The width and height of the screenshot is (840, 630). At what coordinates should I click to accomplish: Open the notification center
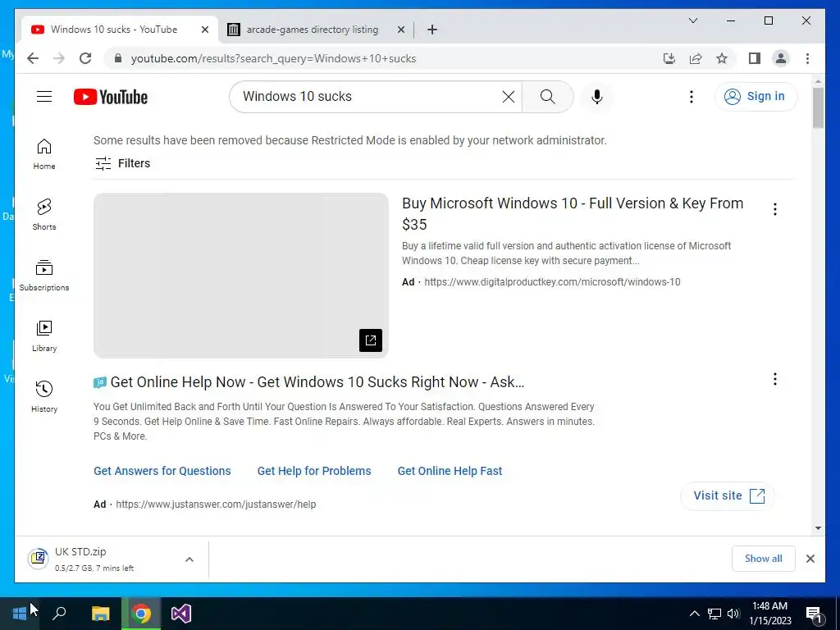(814, 614)
